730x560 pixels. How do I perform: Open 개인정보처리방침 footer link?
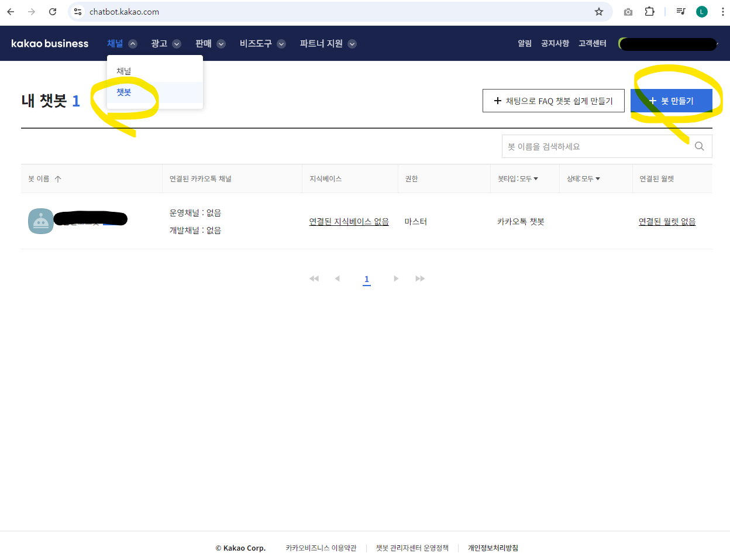tap(493, 548)
